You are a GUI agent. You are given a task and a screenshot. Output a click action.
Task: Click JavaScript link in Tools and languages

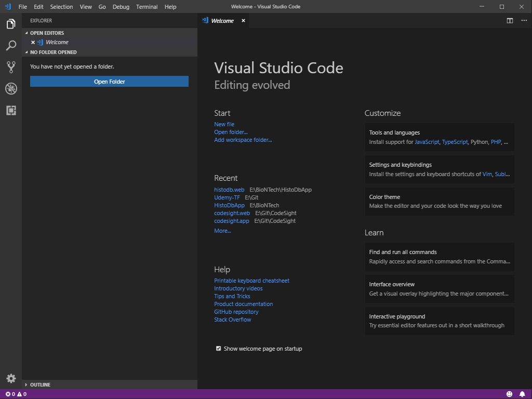tap(427, 142)
